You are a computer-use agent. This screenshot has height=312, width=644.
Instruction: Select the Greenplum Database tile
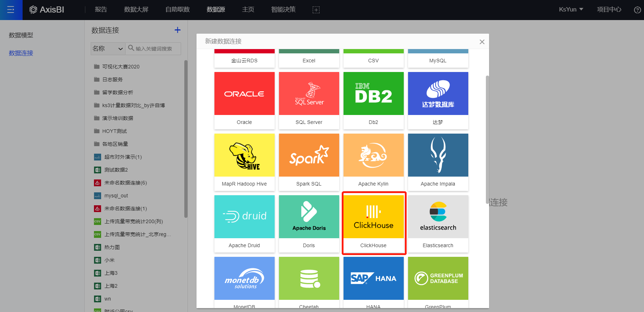(438, 282)
